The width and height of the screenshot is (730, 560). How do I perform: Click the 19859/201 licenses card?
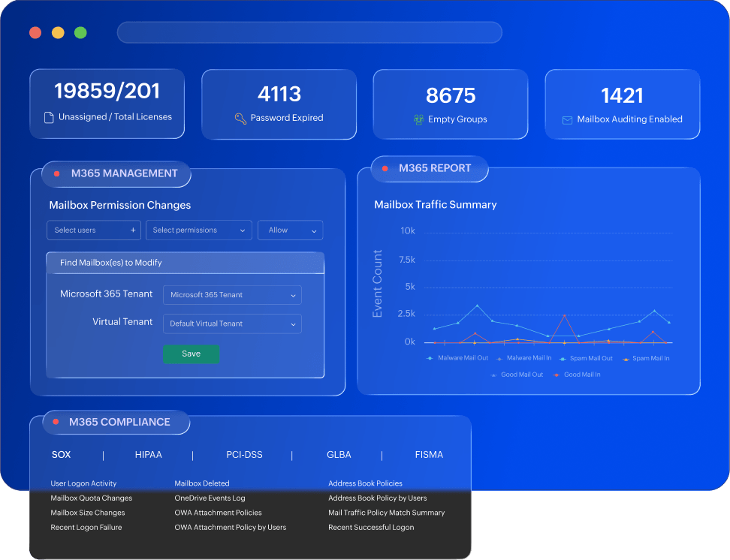tap(107, 104)
